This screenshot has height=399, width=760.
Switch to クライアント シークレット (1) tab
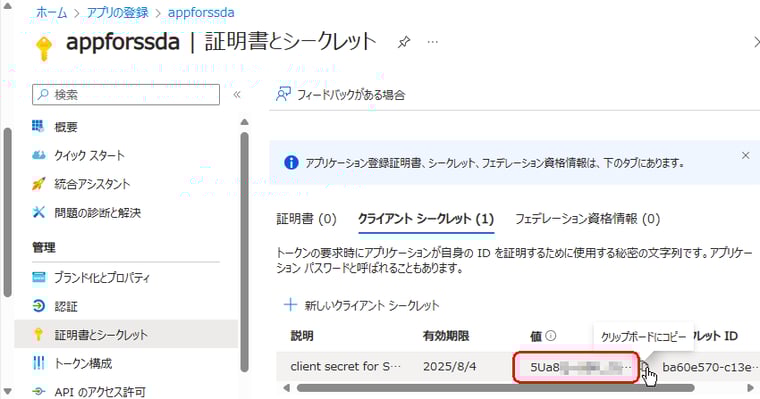tap(426, 219)
